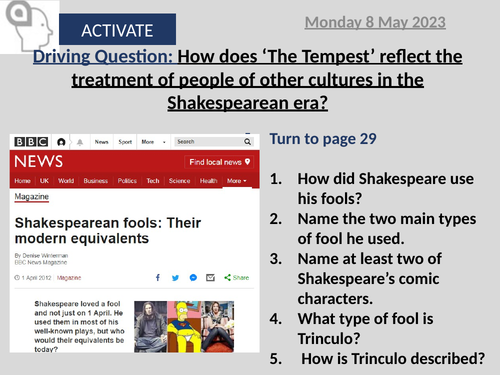
Task: Click the article intro paragraph text
Action: click(x=79, y=327)
